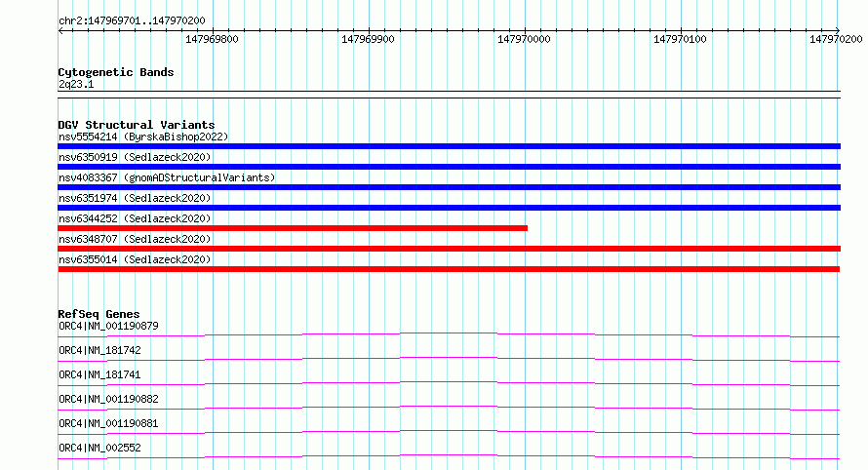Click the chr2:147969701..147970200 region label
868x470 pixels.
pyautogui.click(x=132, y=20)
